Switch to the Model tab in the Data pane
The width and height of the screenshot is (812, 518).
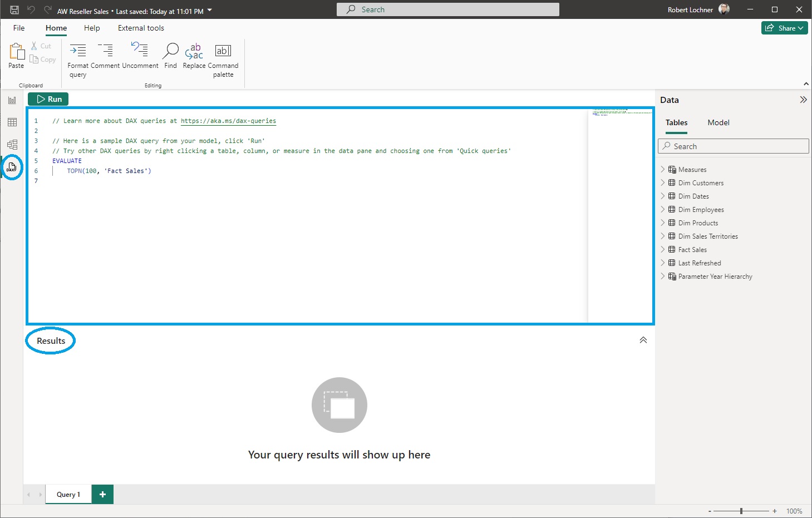click(x=718, y=122)
